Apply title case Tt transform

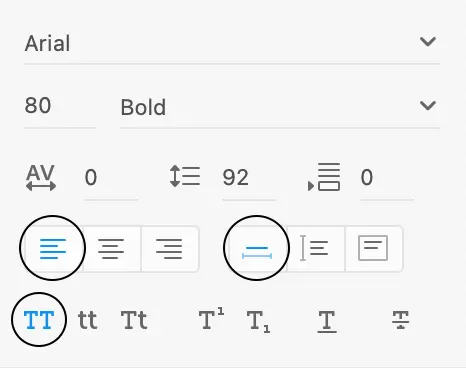(x=134, y=320)
